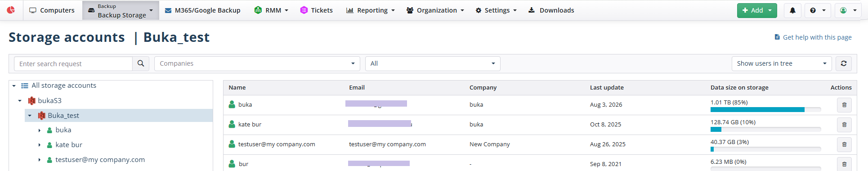Open notifications bell icon

(x=792, y=10)
